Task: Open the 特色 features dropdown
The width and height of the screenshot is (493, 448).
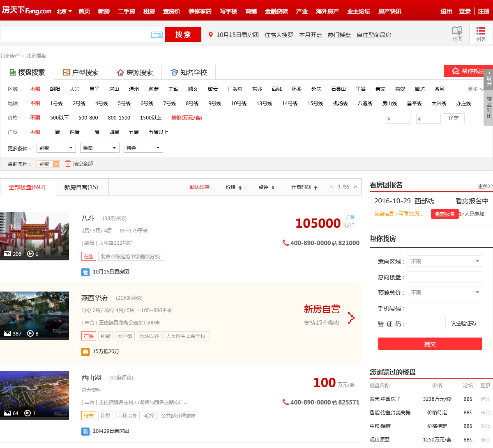Action: click(143, 148)
